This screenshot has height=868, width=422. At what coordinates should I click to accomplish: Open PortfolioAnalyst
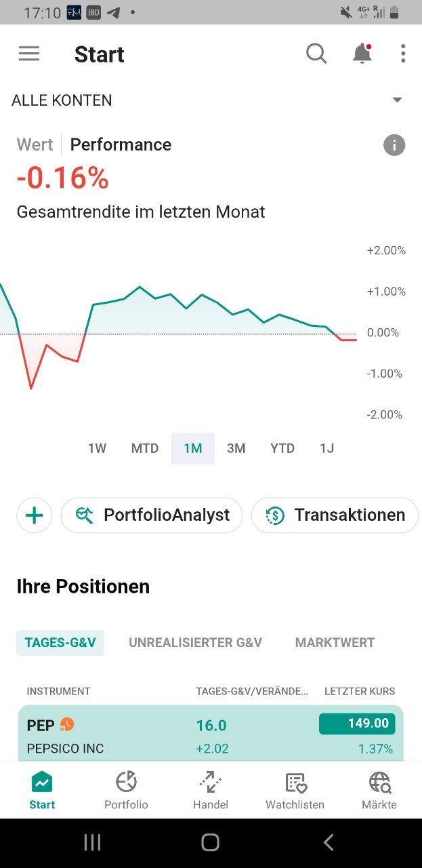pyautogui.click(x=152, y=515)
